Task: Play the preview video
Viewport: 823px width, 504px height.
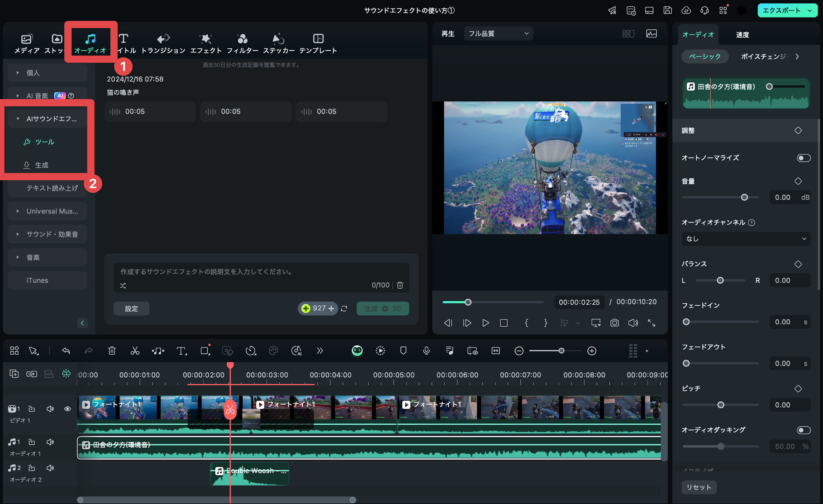Action: tap(486, 323)
